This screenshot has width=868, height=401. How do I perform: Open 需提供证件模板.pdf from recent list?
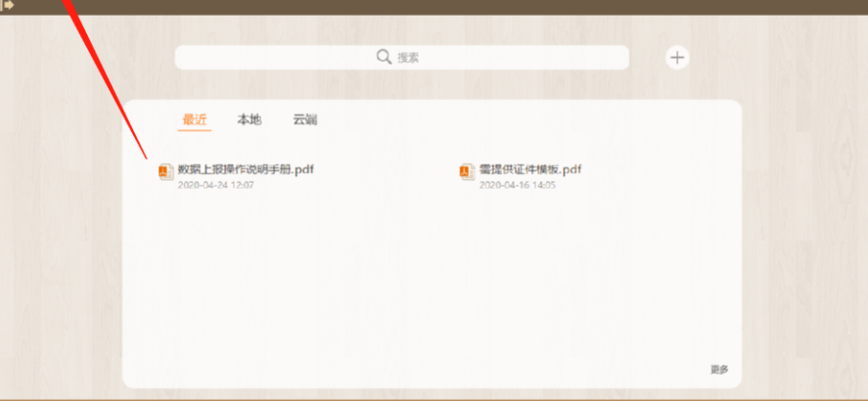[530, 170]
